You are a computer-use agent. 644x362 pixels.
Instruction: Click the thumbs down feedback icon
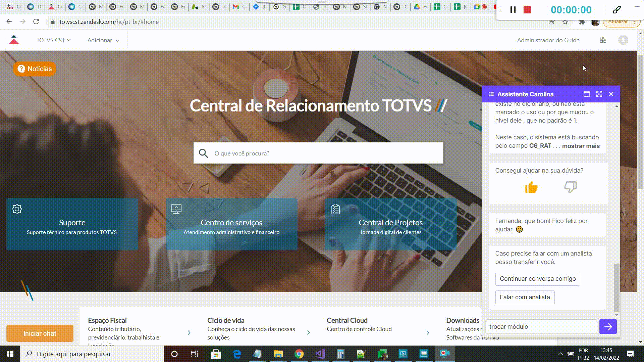pos(570,187)
